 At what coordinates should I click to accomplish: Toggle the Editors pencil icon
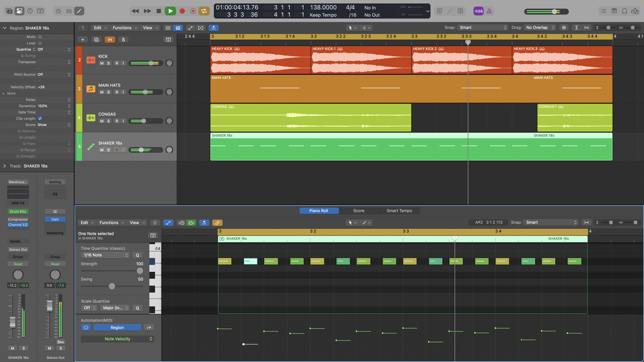coord(79,11)
